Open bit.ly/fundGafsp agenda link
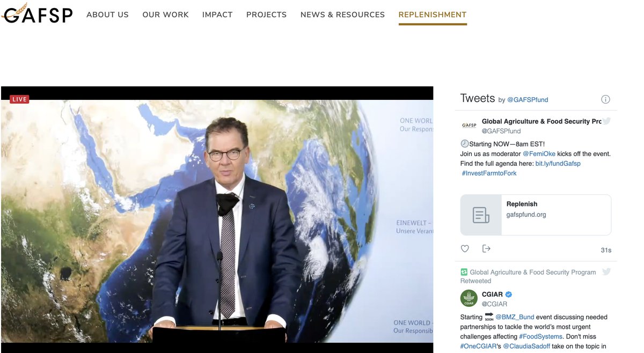The width and height of the screenshot is (644, 353). point(558,164)
